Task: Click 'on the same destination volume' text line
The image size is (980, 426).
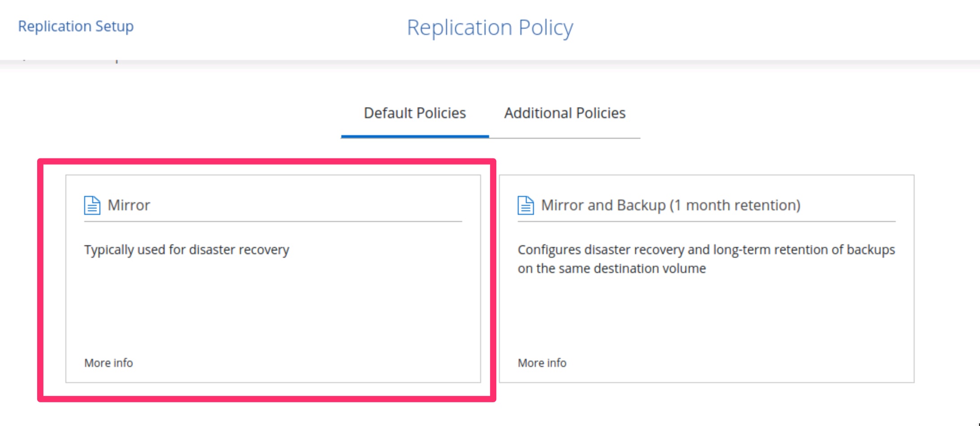Action: [x=611, y=268]
